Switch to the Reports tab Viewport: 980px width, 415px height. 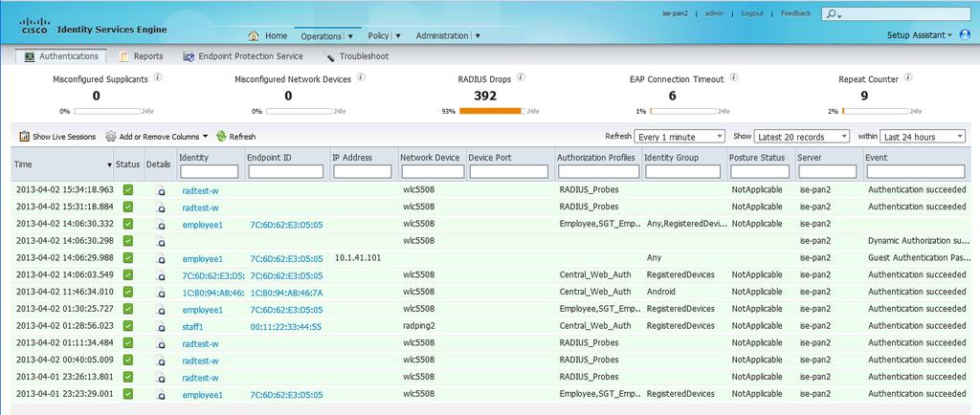tap(141, 56)
